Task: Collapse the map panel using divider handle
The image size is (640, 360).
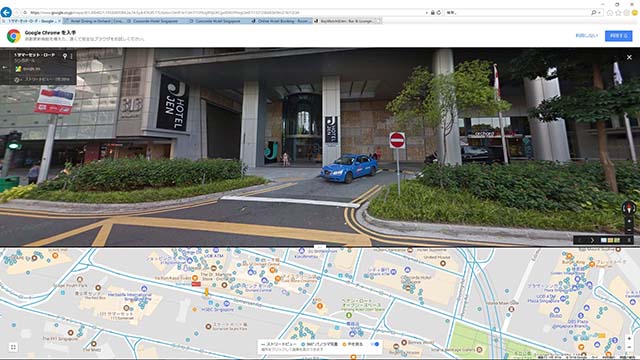Action: [320, 247]
